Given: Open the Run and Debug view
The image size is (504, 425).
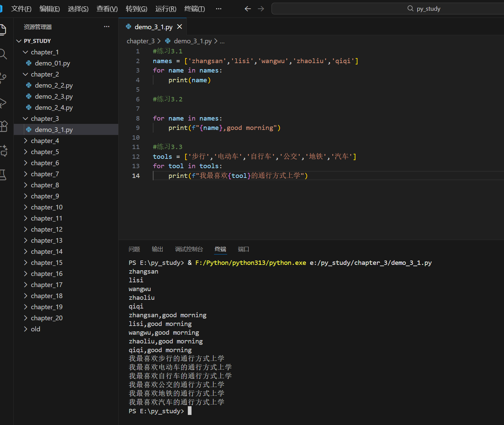Looking at the screenshot, I should [x=3, y=102].
